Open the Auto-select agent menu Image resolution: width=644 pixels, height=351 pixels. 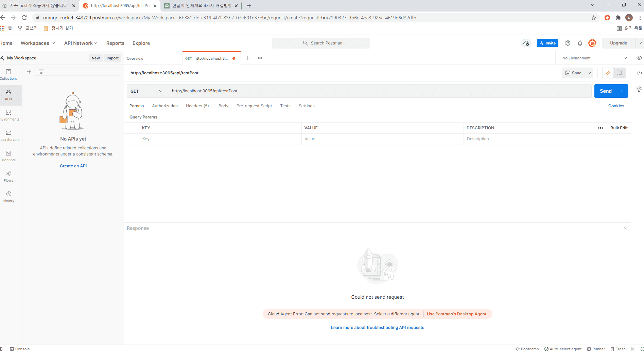click(x=563, y=349)
